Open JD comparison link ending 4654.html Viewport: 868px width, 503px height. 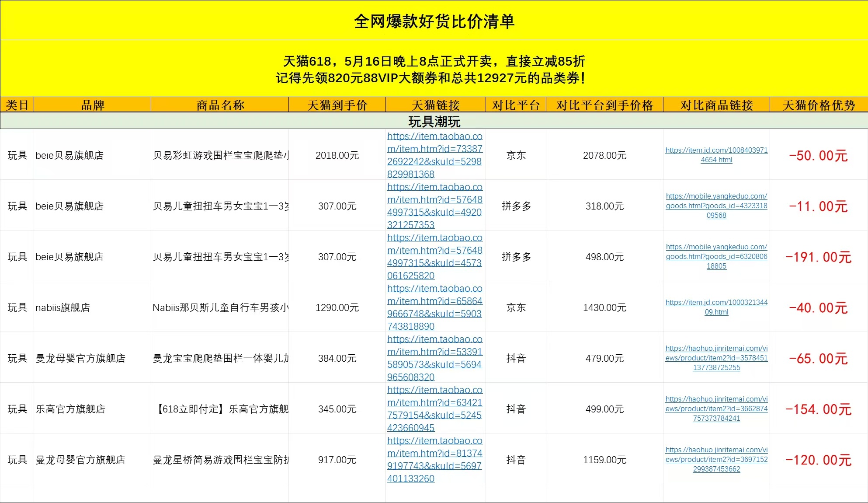pos(716,155)
